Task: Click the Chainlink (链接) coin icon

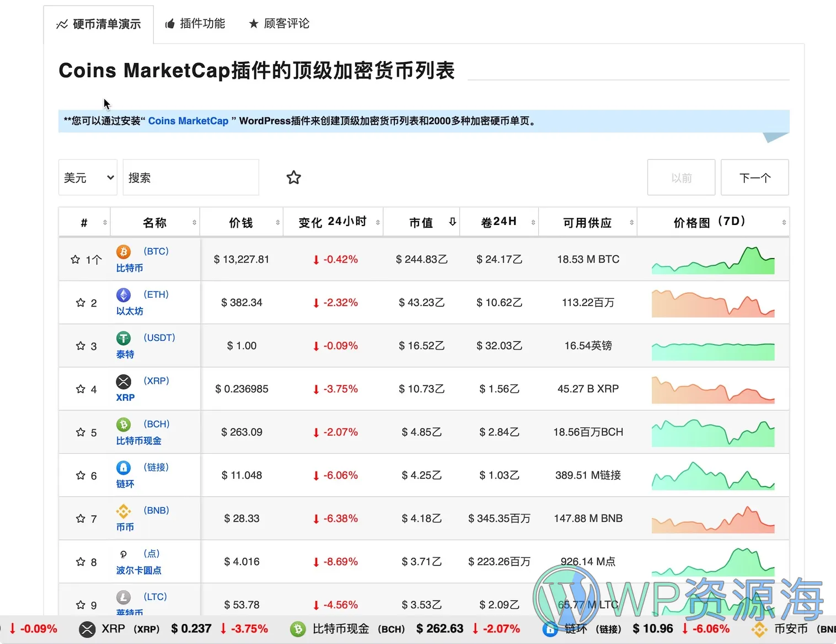Action: 123,468
